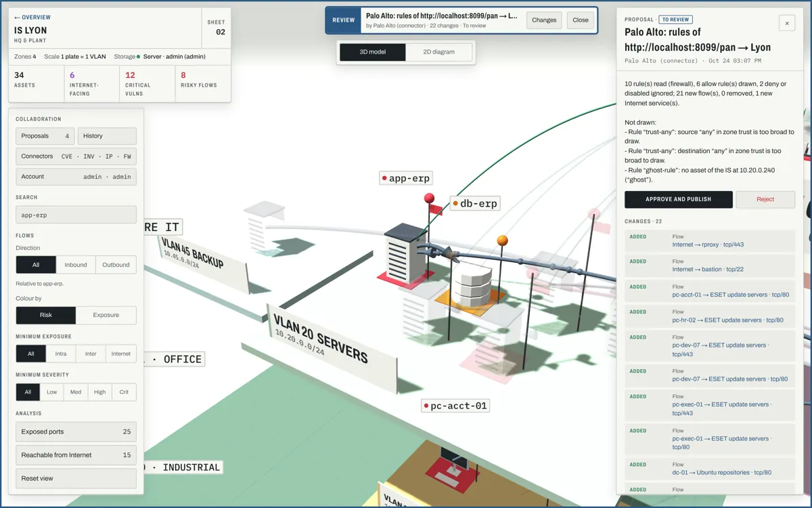Open the Account admin button
Screen dimensions: 812x508
click(76, 177)
